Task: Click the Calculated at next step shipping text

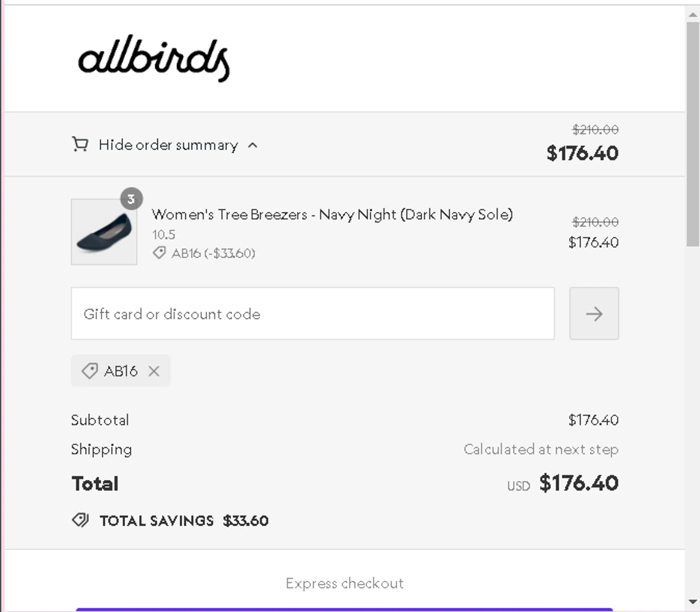Action: (541, 449)
